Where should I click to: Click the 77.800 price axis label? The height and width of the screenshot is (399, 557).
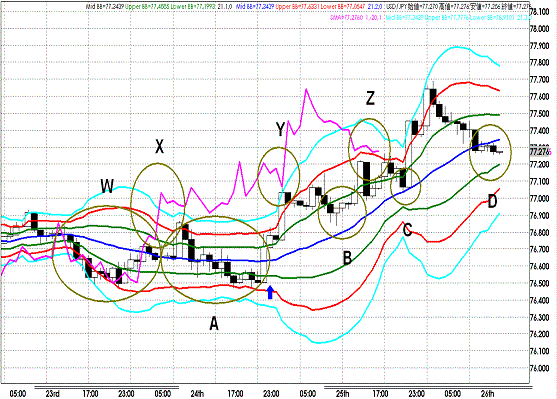coord(540,63)
